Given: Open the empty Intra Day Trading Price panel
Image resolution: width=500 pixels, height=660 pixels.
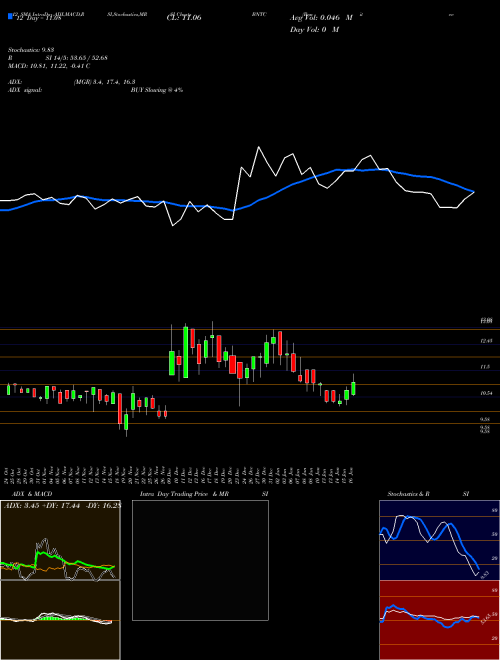Looking at the screenshot, I should point(200,560).
